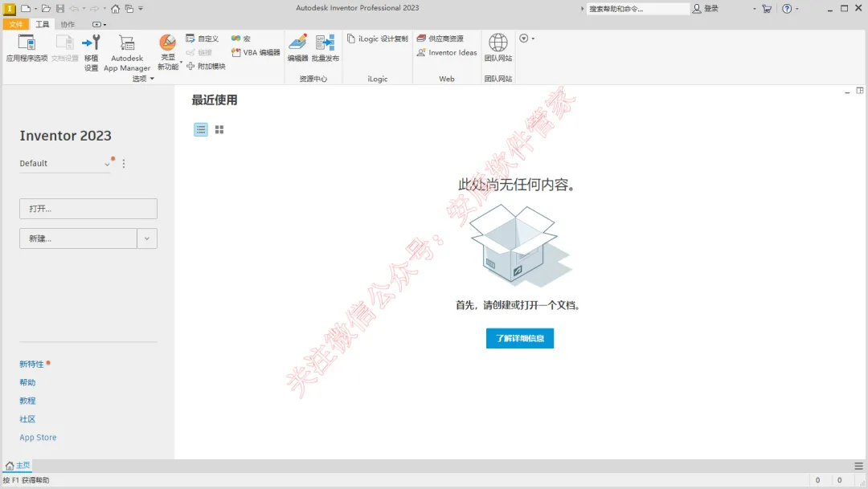Click the Home icon in quick access toolbar
The height and width of the screenshot is (489, 868).
[115, 9]
